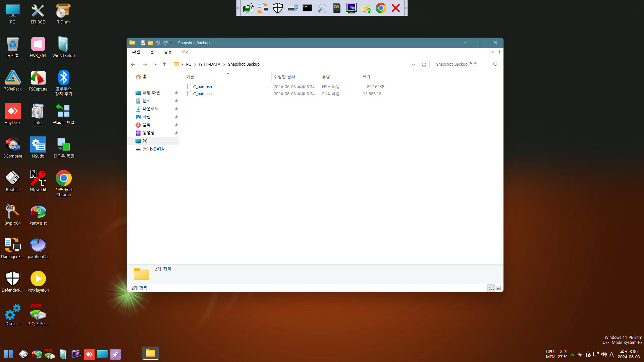Click the volume icon in system tray
Screen dimensions: 644x362
(x=604, y=354)
